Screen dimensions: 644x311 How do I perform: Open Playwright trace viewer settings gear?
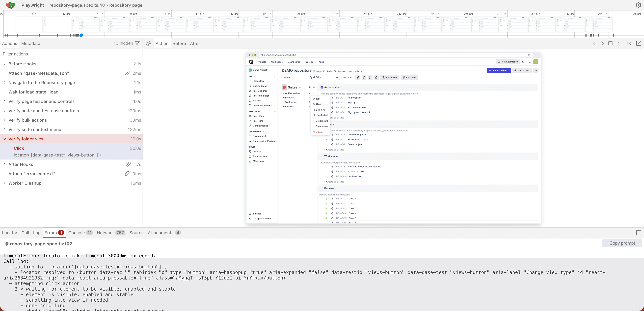[638, 5]
